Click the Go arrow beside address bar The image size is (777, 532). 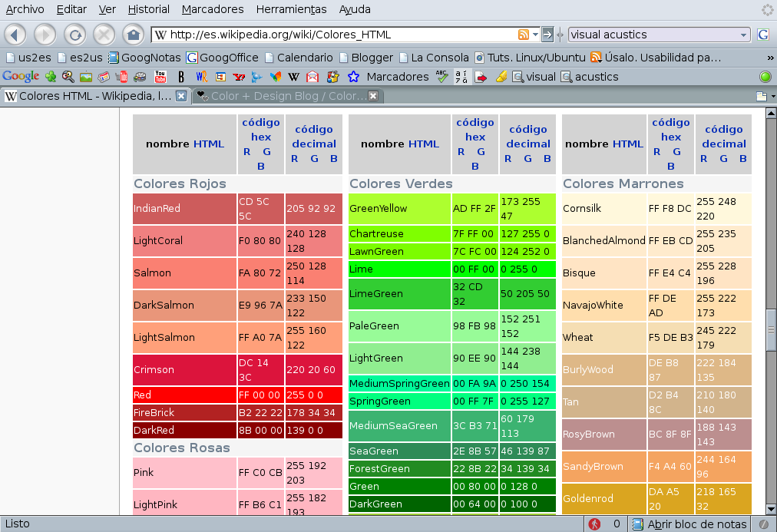[547, 35]
